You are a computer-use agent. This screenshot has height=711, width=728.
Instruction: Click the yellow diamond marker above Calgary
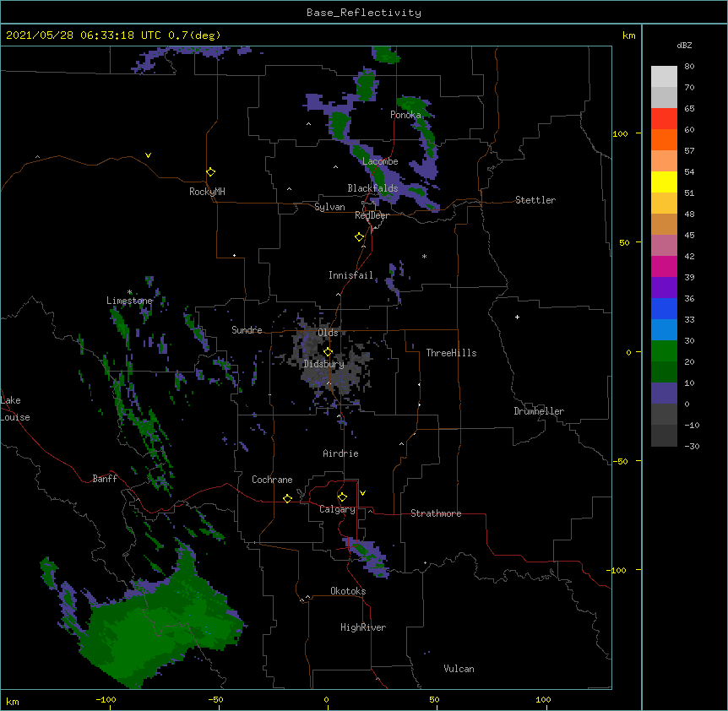(342, 497)
